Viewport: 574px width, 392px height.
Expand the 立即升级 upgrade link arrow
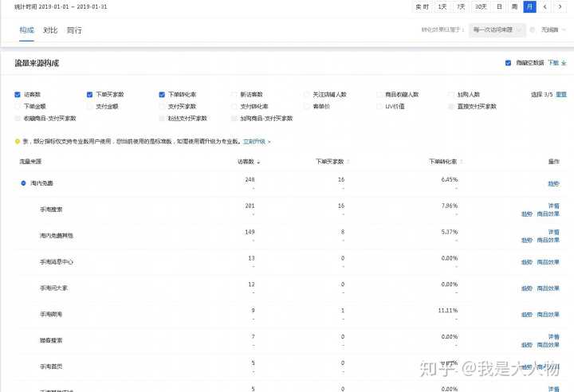point(269,142)
